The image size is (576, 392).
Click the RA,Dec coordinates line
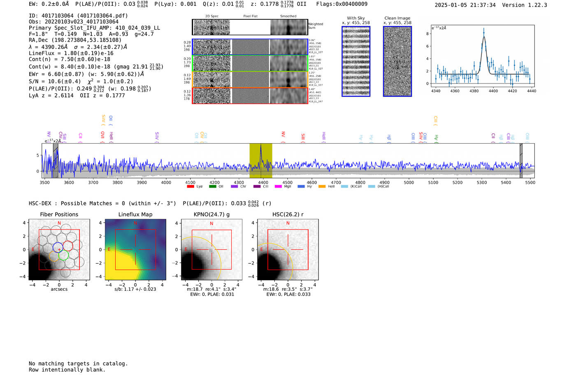(75, 40)
